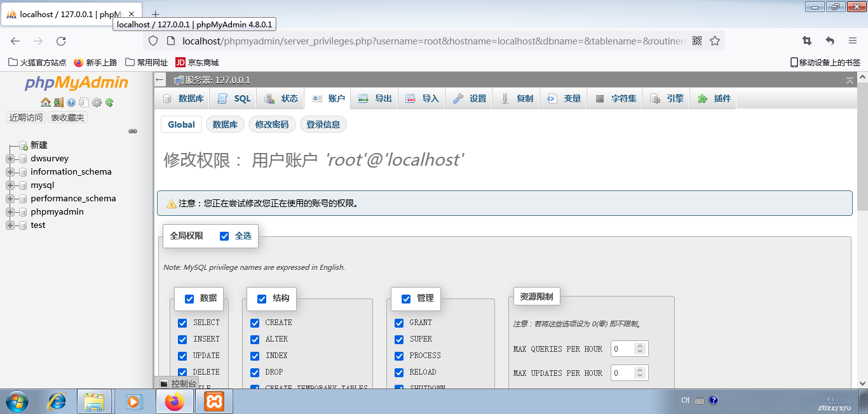Uncheck the UPDATE privilege
868x414 pixels.
pos(182,356)
